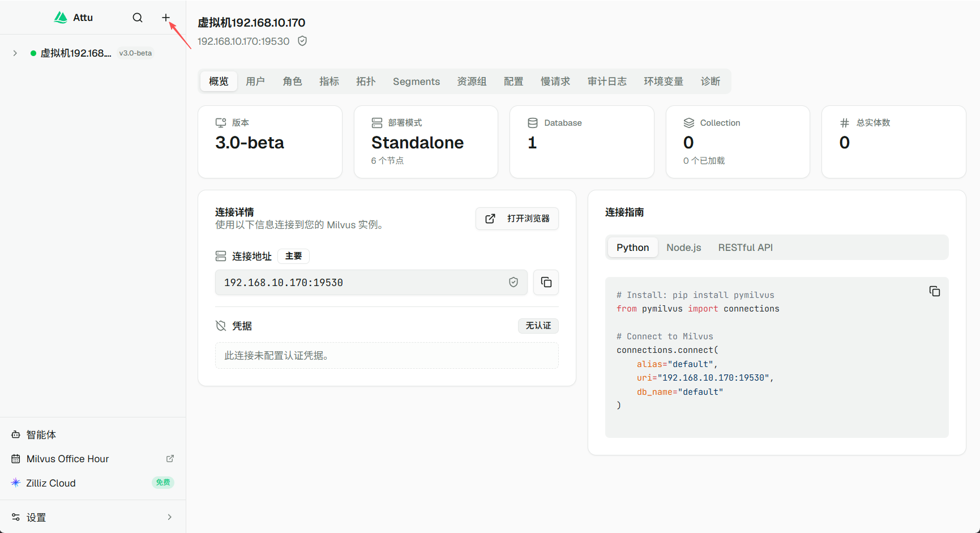Select the Python code tab

click(633, 248)
